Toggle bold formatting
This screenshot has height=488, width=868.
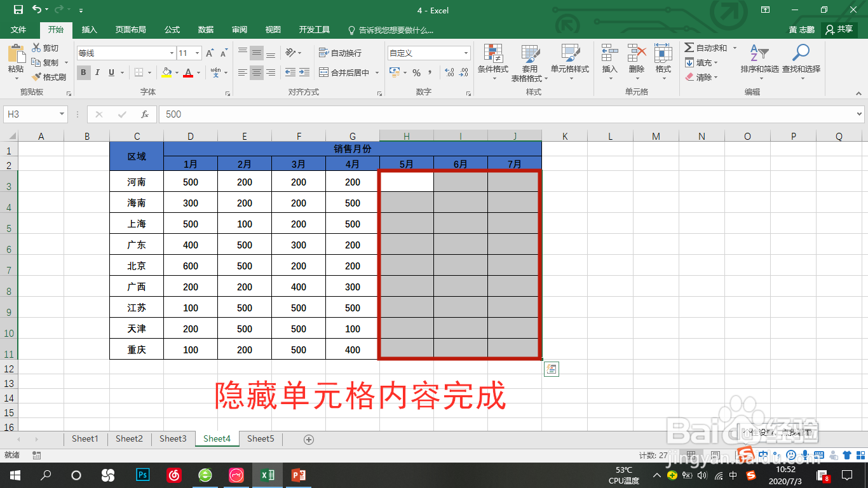pos(83,72)
